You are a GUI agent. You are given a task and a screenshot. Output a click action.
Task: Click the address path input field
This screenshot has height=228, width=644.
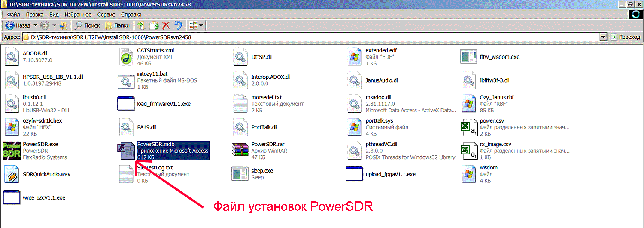[x=301, y=37]
